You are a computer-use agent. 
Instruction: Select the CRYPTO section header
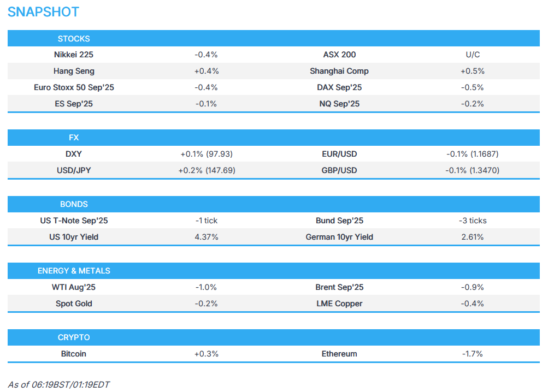tap(74, 337)
